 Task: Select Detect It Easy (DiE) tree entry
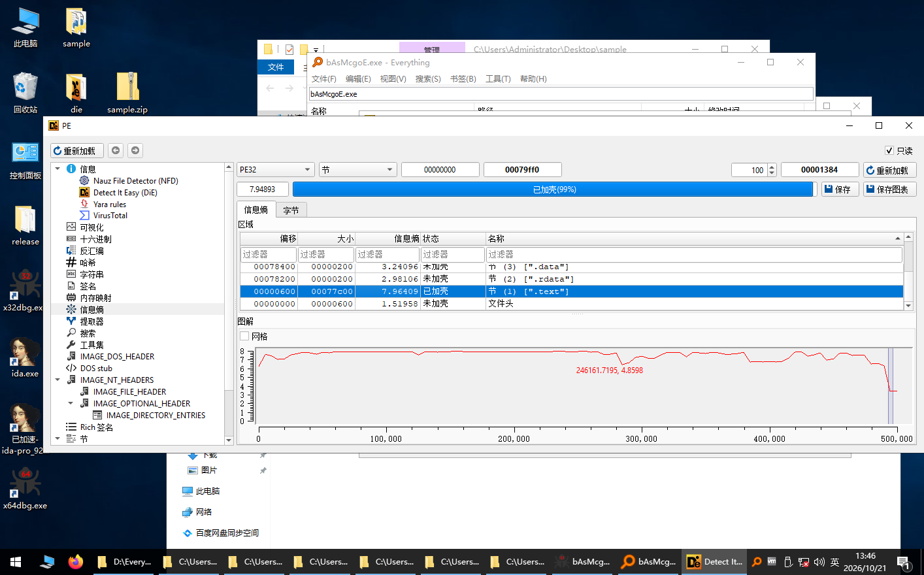click(125, 193)
